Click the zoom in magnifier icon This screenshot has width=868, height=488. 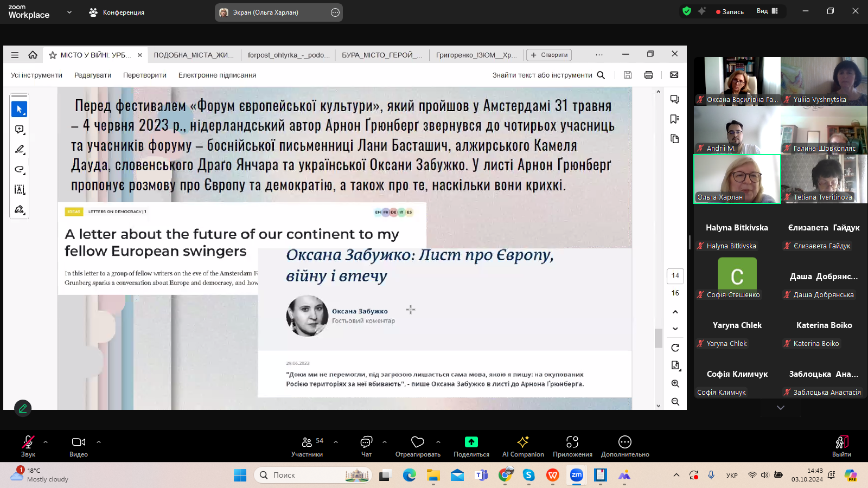click(x=675, y=384)
